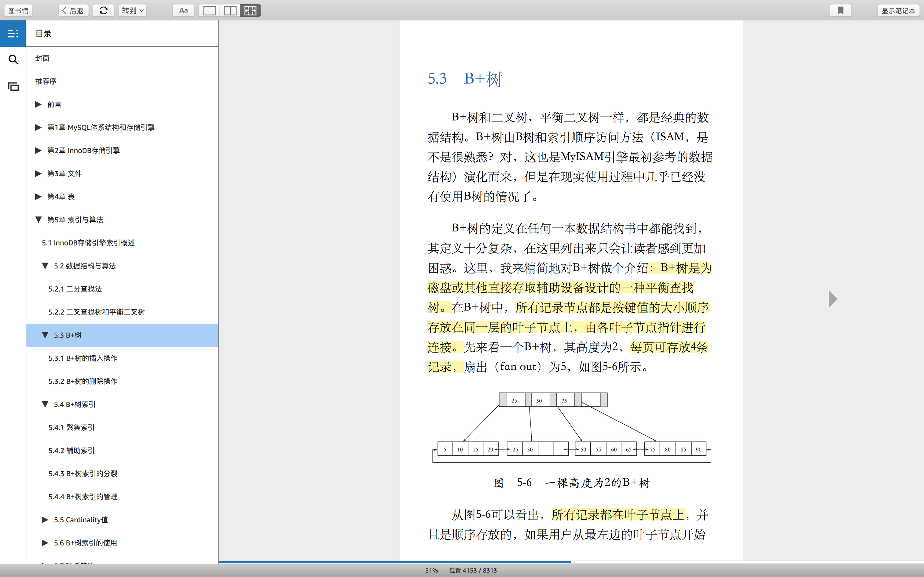
Task: Click the sync refresh icon
Action: click(x=104, y=10)
